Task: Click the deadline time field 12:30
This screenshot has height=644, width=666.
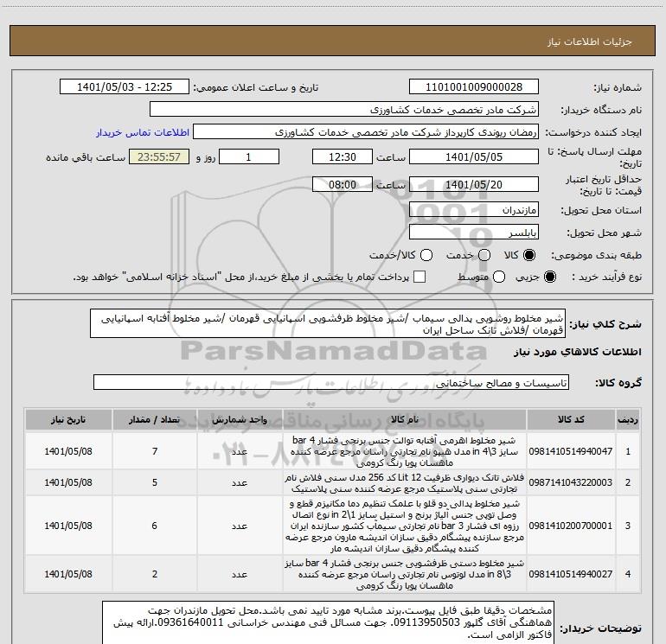Action: tap(343, 156)
